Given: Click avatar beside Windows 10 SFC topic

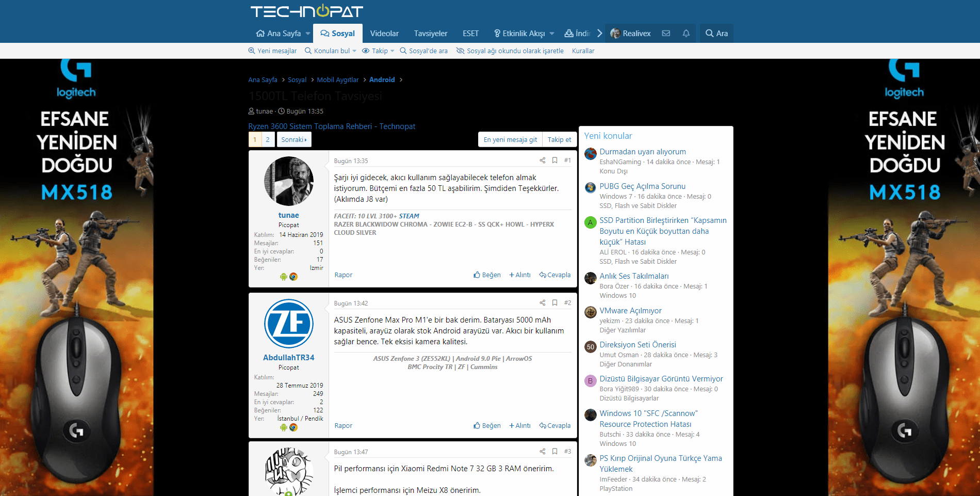Looking at the screenshot, I should tap(591, 415).
